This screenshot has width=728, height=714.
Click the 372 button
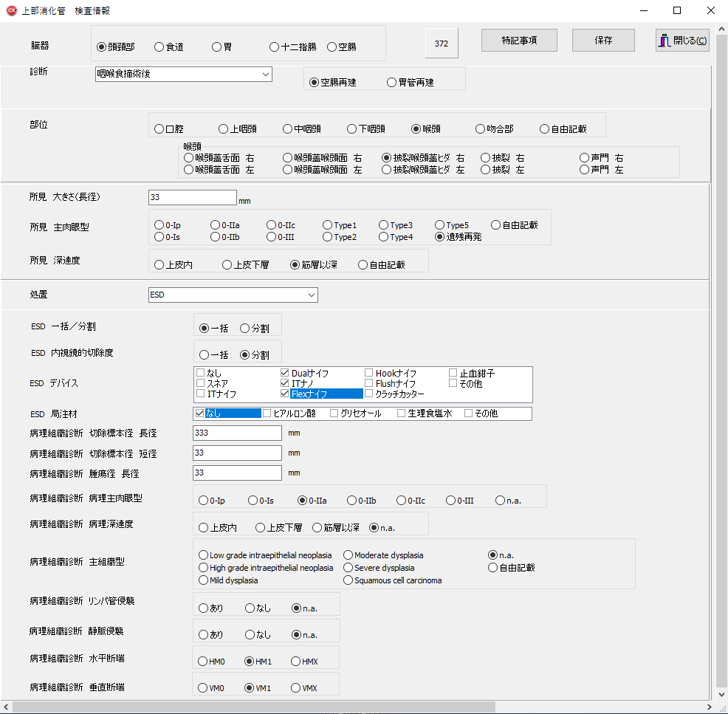tap(442, 44)
